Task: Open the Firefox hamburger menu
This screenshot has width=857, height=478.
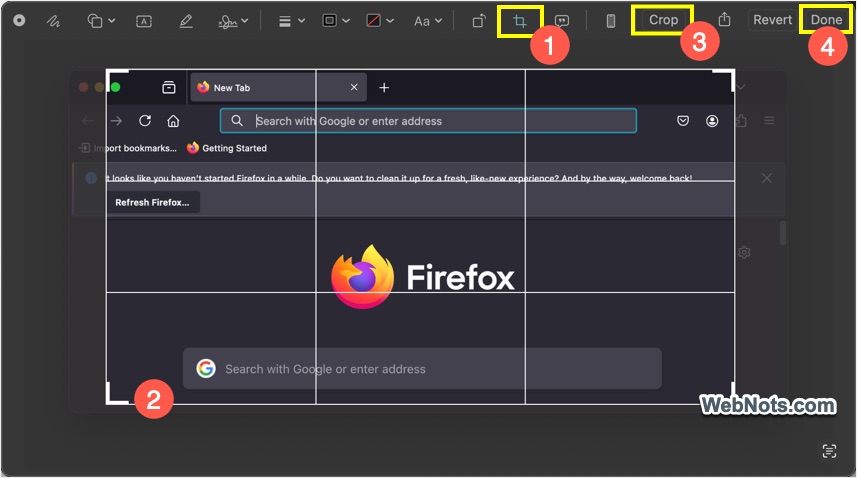Action: pyautogui.click(x=769, y=120)
